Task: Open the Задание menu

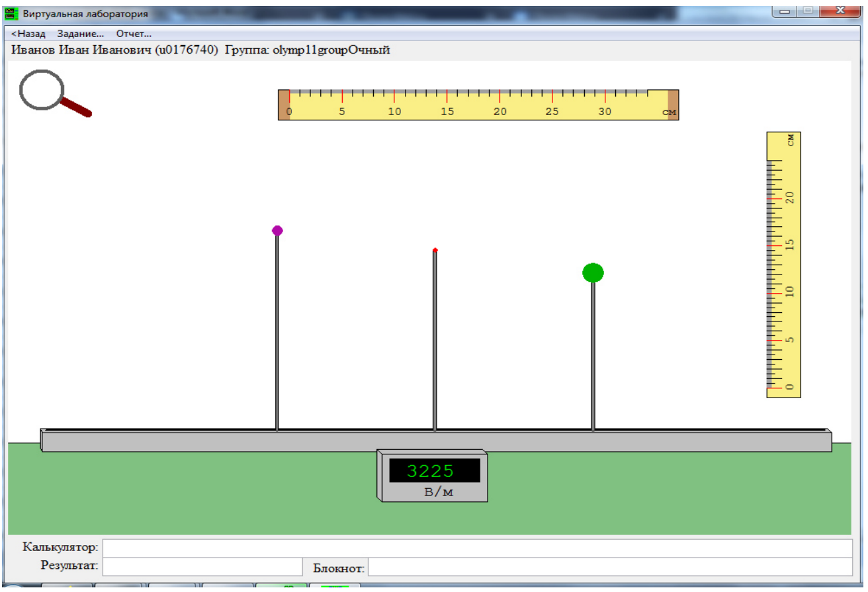Action: tap(81, 33)
